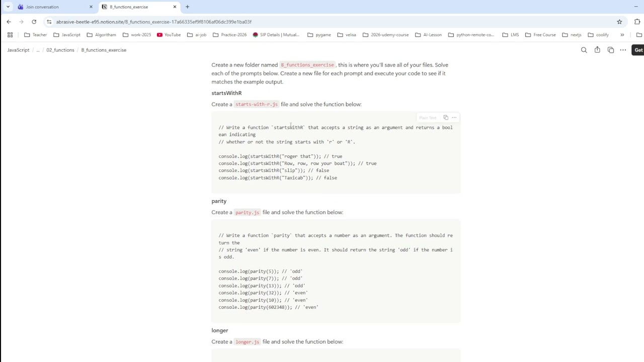Image resolution: width=644 pixels, height=362 pixels.
Task: Click the JavaScript breadcrumb link
Action: click(18, 50)
